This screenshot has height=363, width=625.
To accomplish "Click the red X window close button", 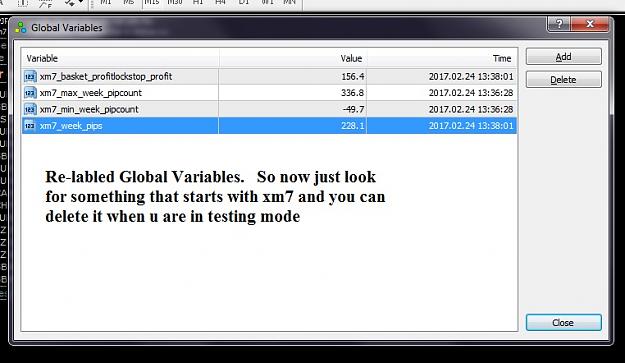I will pyautogui.click(x=590, y=24).
